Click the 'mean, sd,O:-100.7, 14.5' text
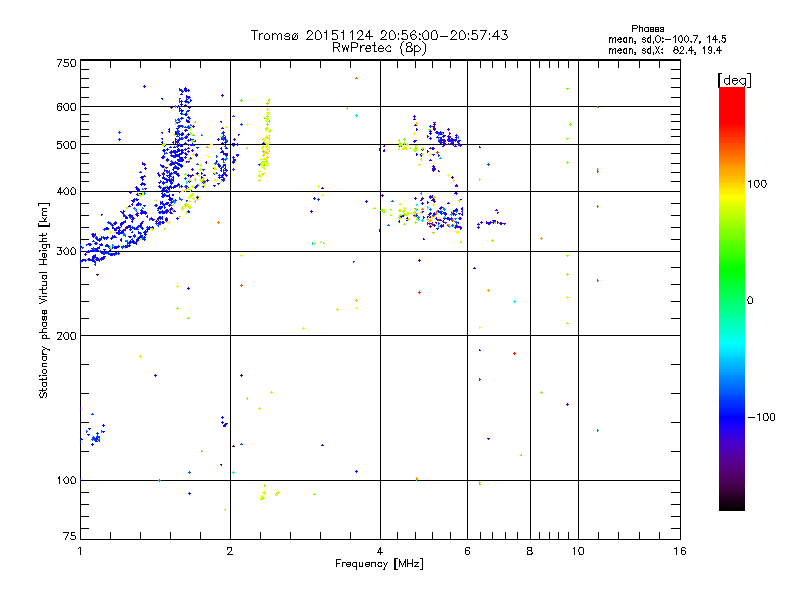 pyautogui.click(x=667, y=39)
